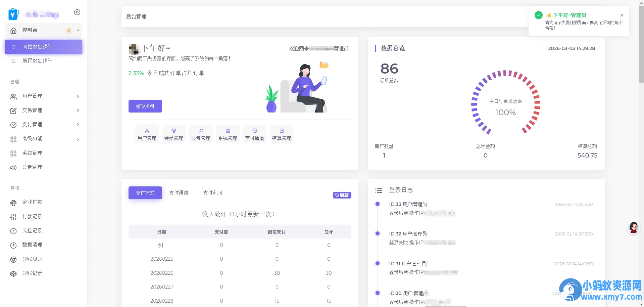Image resolution: width=644 pixels, height=307 pixels.
Task: Open the 公告管理 shortcut icon
Action: pyautogui.click(x=201, y=134)
